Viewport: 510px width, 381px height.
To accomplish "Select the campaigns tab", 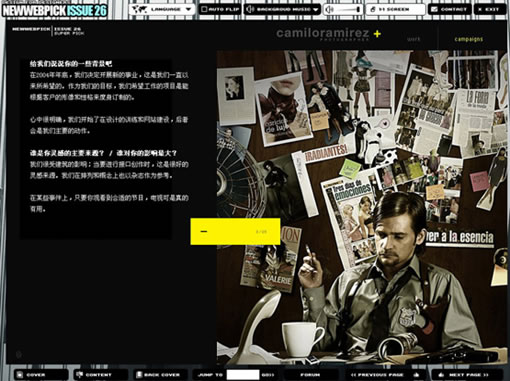I will coord(468,39).
